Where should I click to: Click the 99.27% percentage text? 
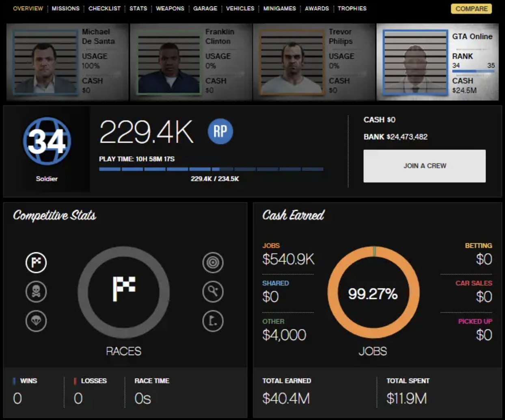click(x=373, y=294)
